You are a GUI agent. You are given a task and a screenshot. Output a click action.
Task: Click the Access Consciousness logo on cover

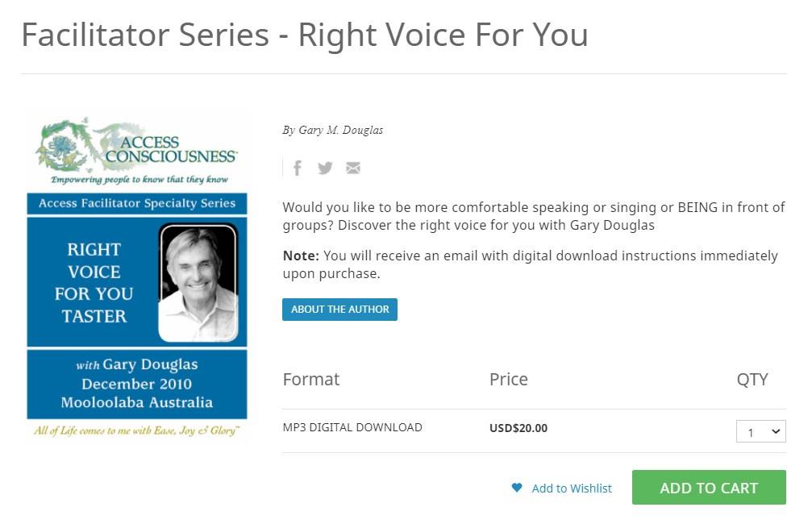click(x=137, y=151)
